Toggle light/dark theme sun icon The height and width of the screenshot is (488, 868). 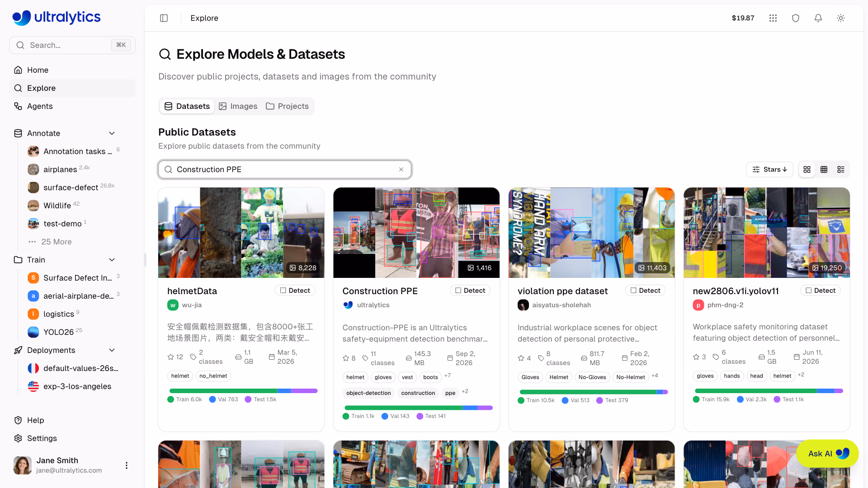pyautogui.click(x=841, y=18)
